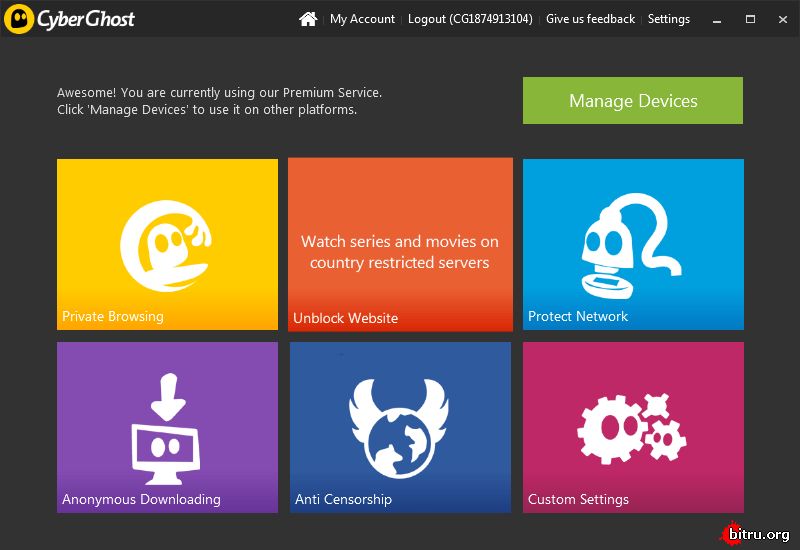The width and height of the screenshot is (800, 550).
Task: Select the Unblock Website tile
Action: point(401,244)
